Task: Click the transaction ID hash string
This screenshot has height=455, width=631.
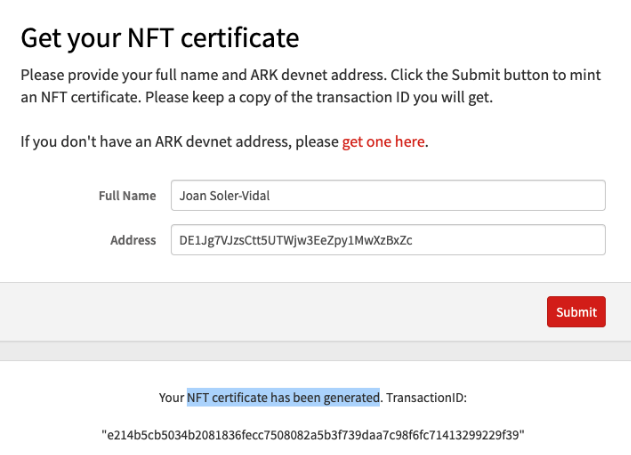Action: [313, 435]
